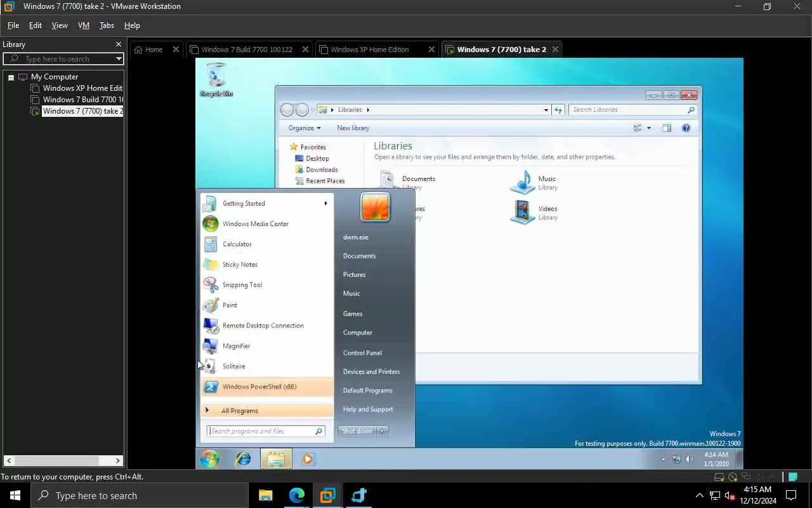The image size is (812, 508).
Task: Open the change view dropdown arrow
Action: [649, 128]
